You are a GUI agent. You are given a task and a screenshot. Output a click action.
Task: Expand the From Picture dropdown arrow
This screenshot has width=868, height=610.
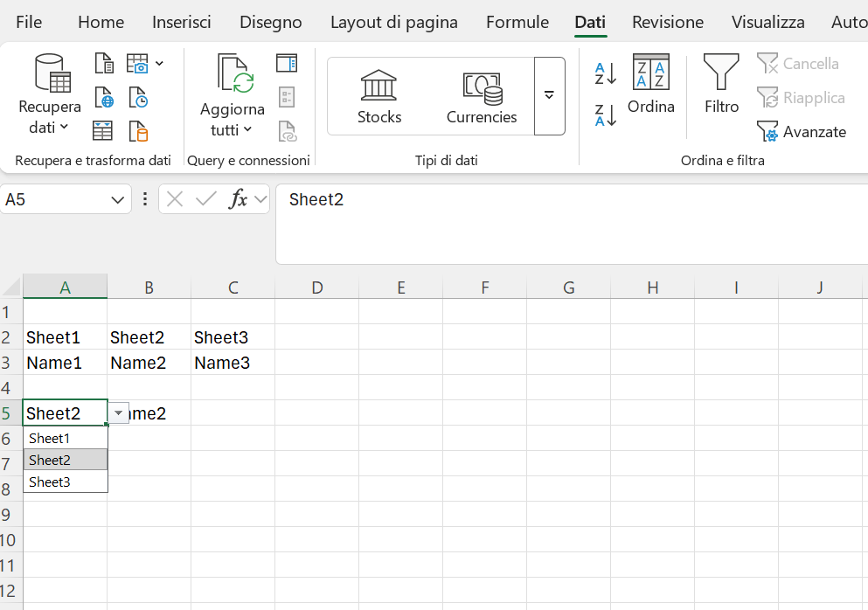(x=159, y=64)
